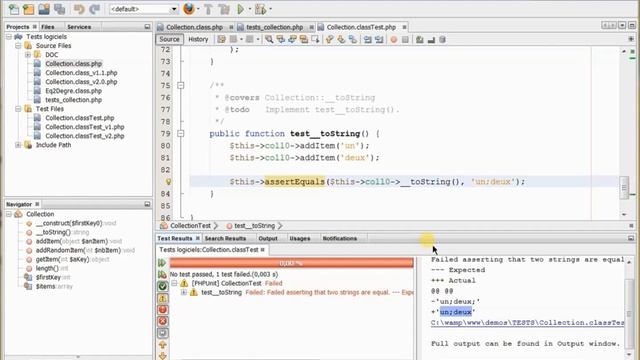
Task: Click the New File toolbar icon
Action: pyautogui.click(x=13, y=9)
